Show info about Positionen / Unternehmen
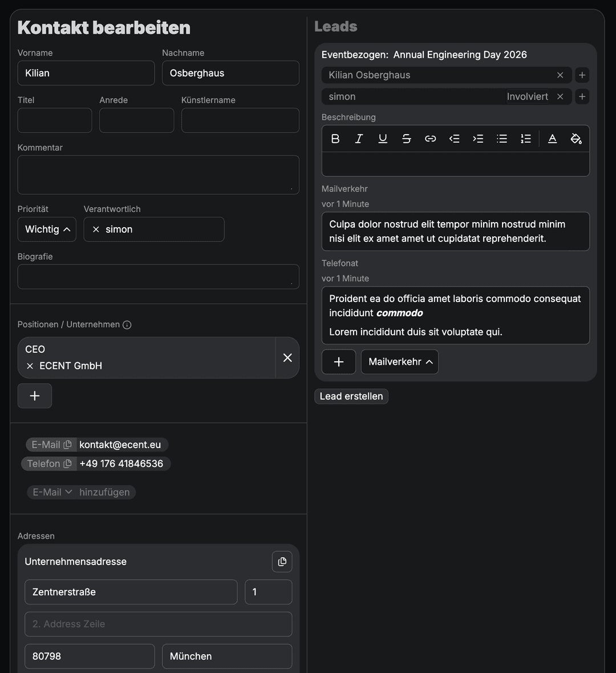The width and height of the screenshot is (616, 673). (x=127, y=325)
